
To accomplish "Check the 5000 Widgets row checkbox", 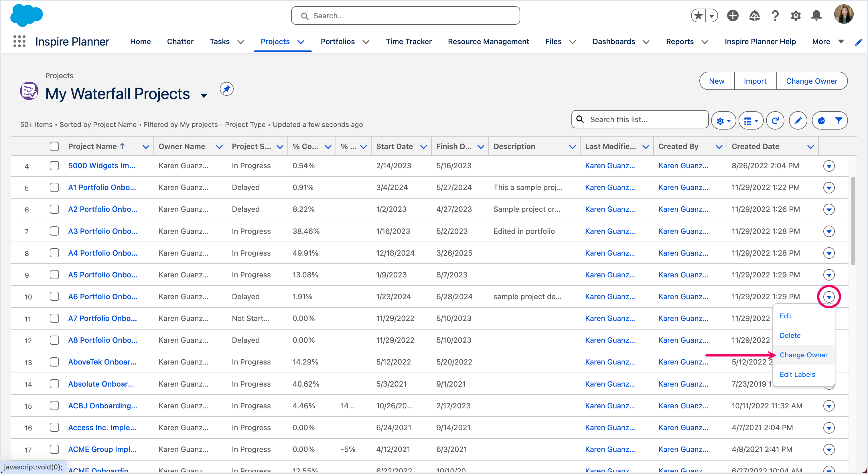I will tap(54, 166).
